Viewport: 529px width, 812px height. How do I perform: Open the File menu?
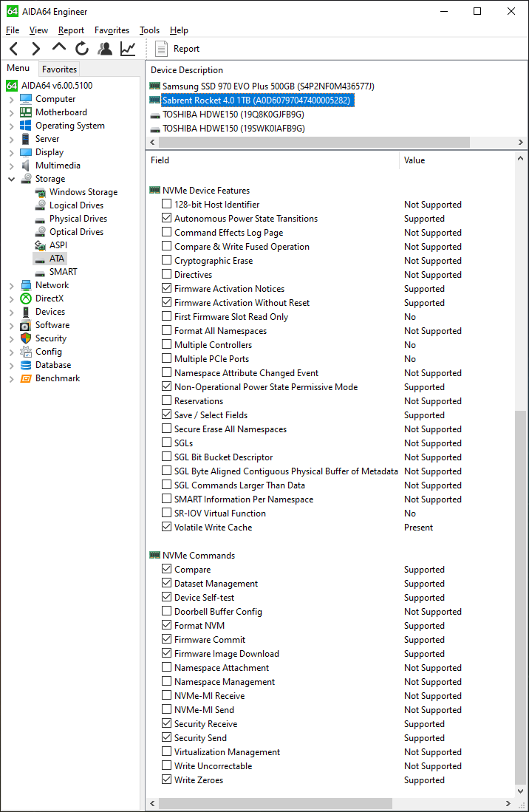pos(13,30)
